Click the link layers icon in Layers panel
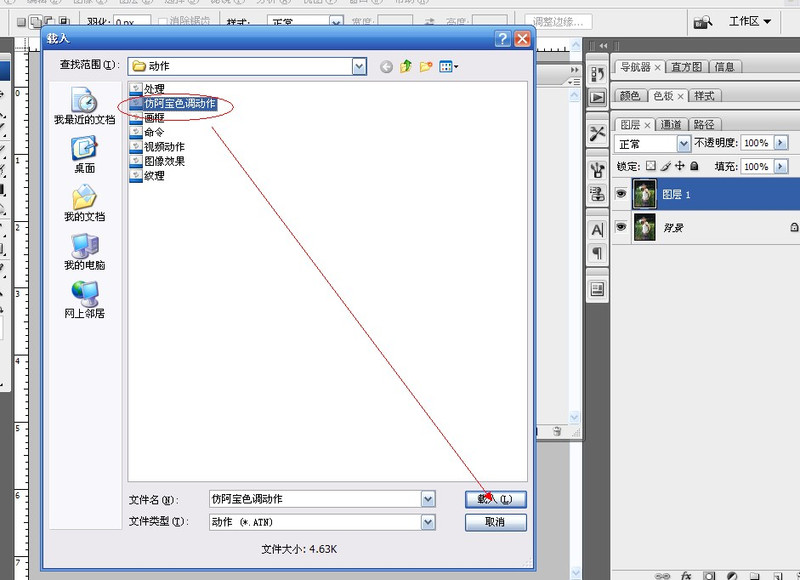 662,576
